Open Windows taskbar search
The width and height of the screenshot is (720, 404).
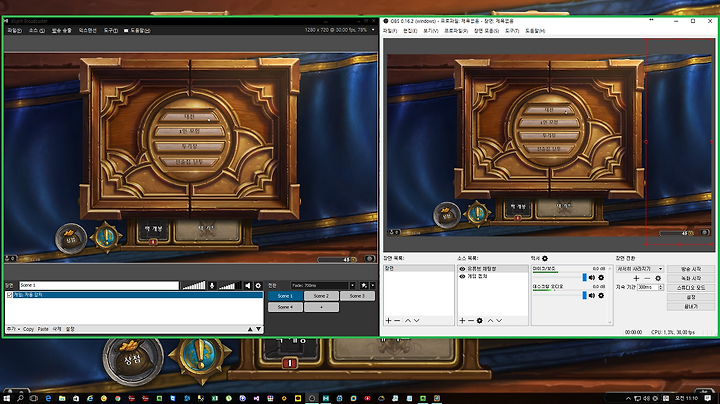[x=20, y=398]
